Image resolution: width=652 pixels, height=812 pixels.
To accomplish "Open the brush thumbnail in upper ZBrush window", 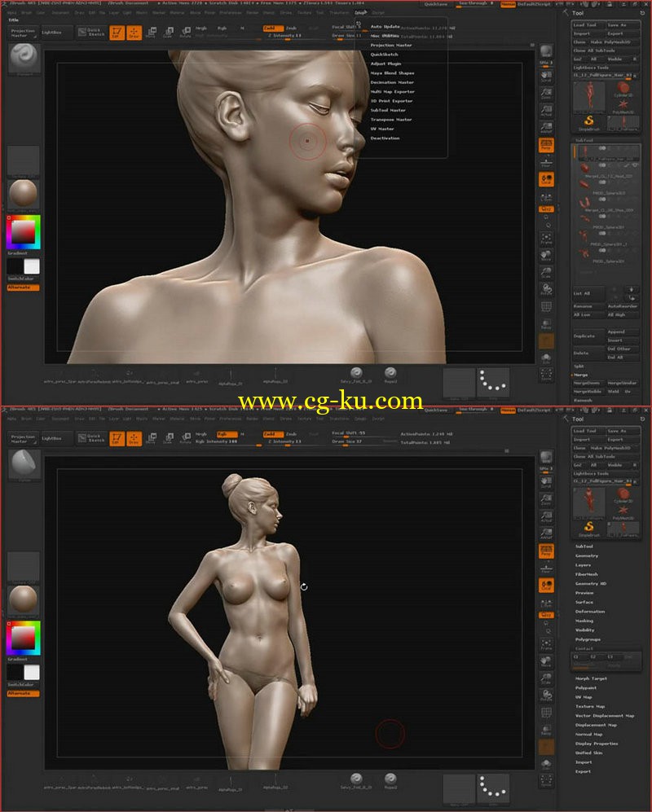I will (24, 59).
